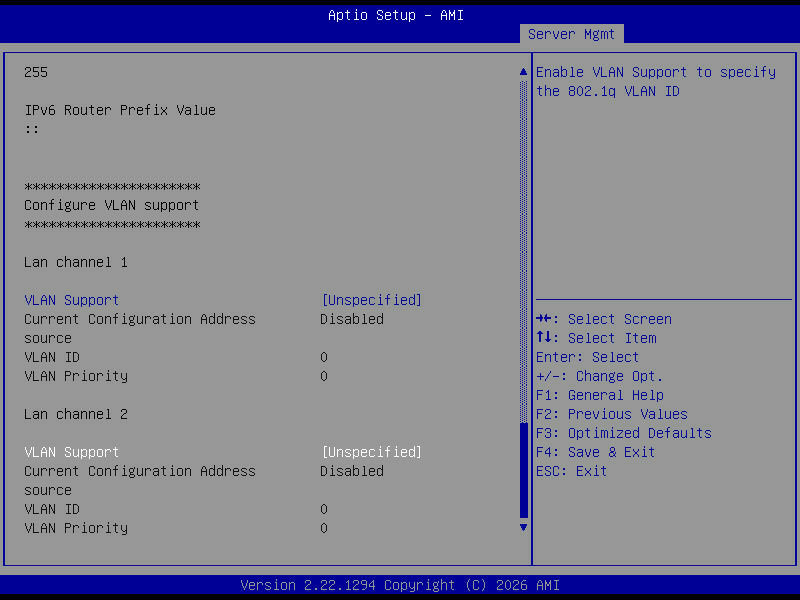Click Lan channel 1 VLAN Priority value 0
The image size is (800, 600).
tap(323, 376)
